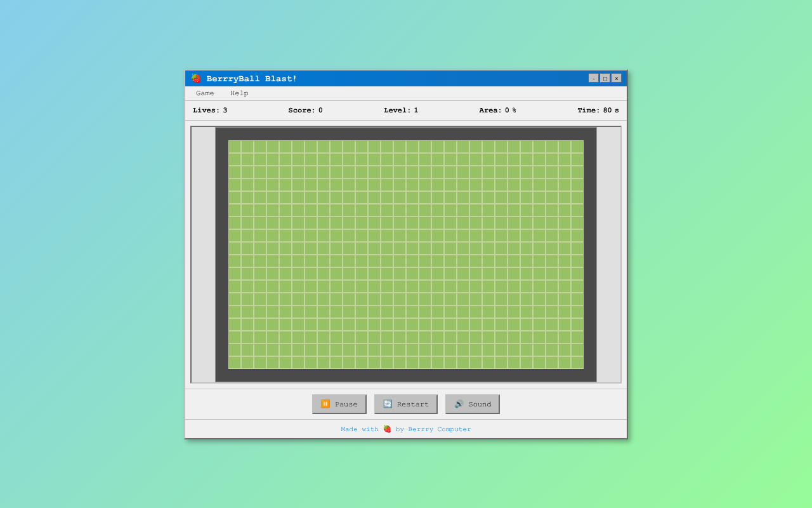Viewport: 812px width, 508px height.
Task: Click the BerrryBall Blast! title text
Action: click(251, 79)
